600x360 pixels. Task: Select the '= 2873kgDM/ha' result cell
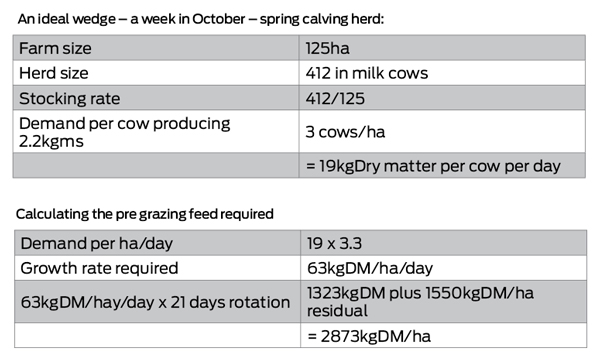tap(443, 336)
